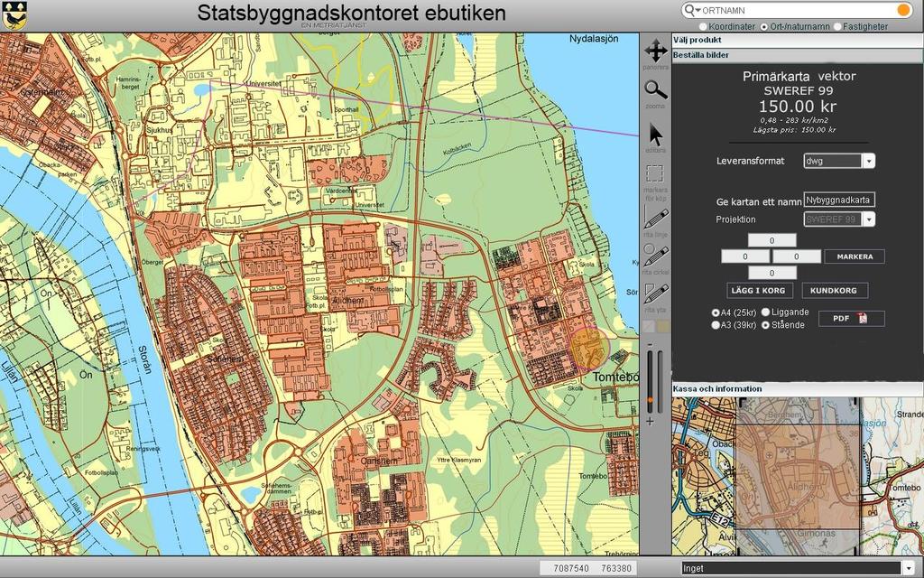
Task: Click the overview minimap thumbnail
Action: 798,476
